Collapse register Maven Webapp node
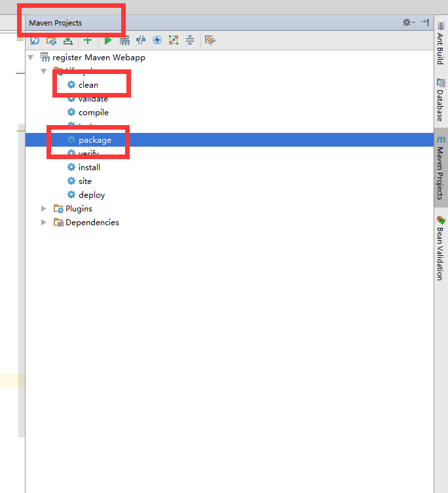Screen dimensions: 448x493 pos(31,58)
